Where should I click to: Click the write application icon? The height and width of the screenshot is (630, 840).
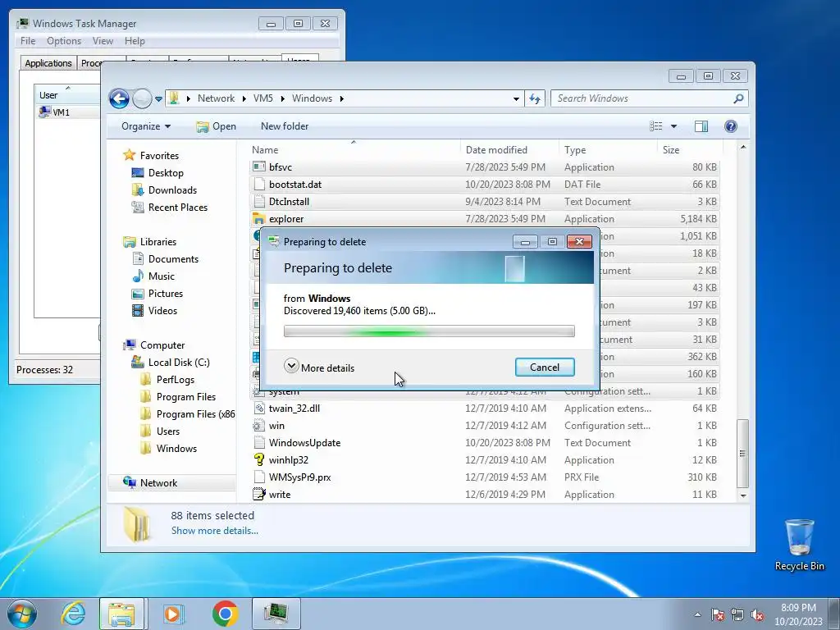click(258, 494)
